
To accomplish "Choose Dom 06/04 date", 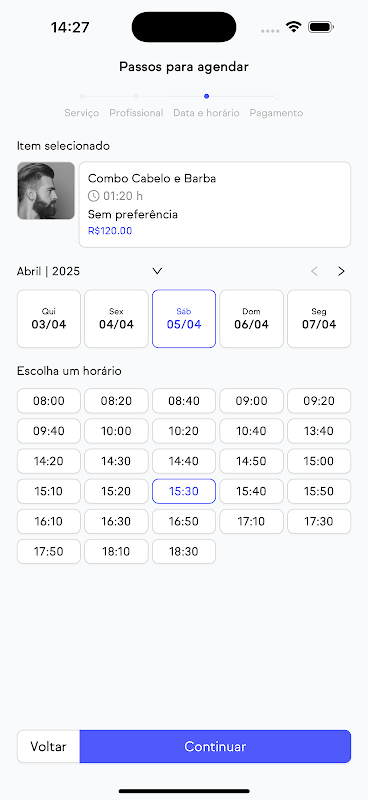I will pyautogui.click(x=251, y=319).
